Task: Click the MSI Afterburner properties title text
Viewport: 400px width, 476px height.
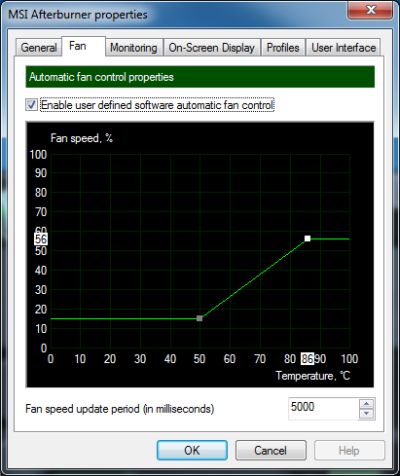Action: pos(78,15)
